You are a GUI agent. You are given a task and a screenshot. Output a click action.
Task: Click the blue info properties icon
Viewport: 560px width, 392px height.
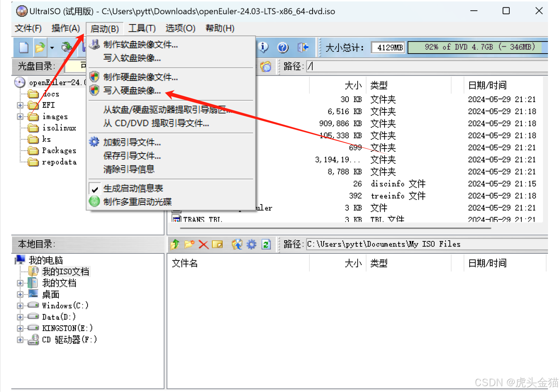pyautogui.click(x=263, y=47)
